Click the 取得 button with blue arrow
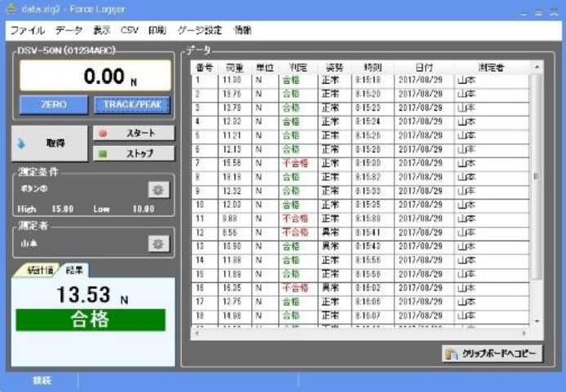This screenshot has height=392, width=566. (x=49, y=143)
